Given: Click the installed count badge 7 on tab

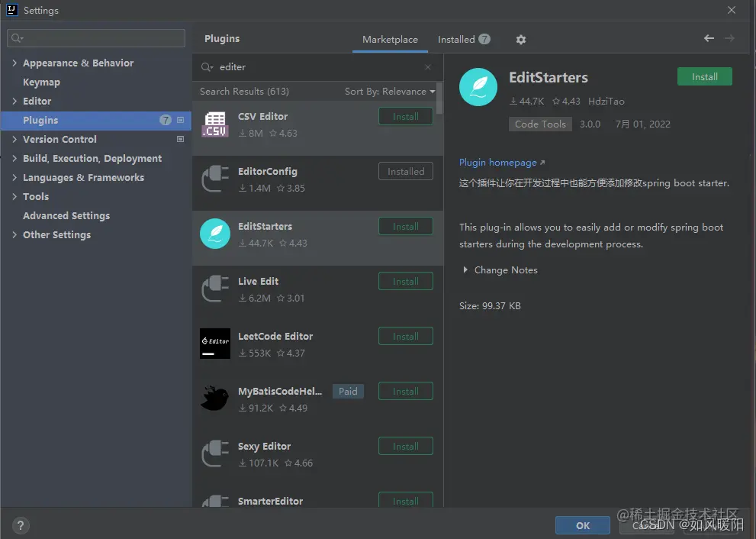Looking at the screenshot, I should [484, 39].
